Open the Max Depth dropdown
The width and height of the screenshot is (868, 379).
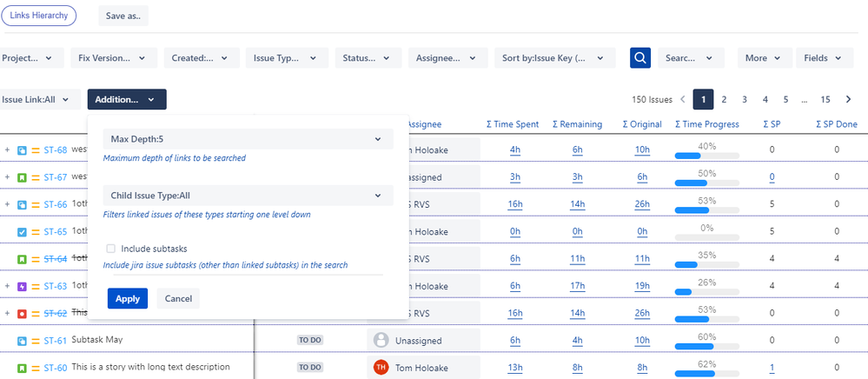pos(248,139)
